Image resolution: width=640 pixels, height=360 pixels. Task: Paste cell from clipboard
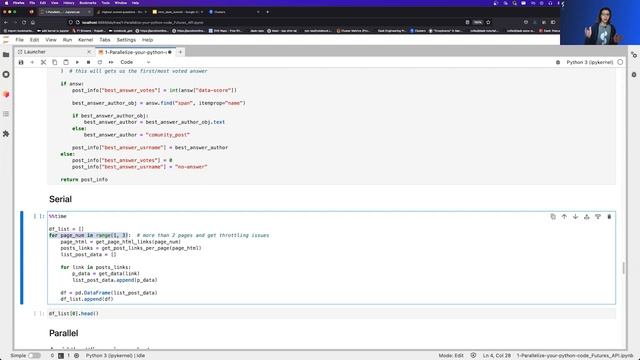[x=66, y=62]
